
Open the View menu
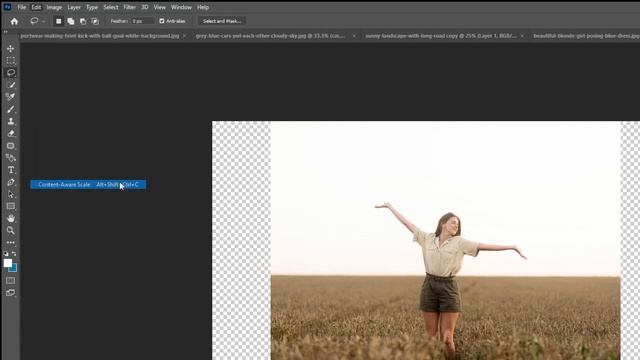pyautogui.click(x=160, y=7)
